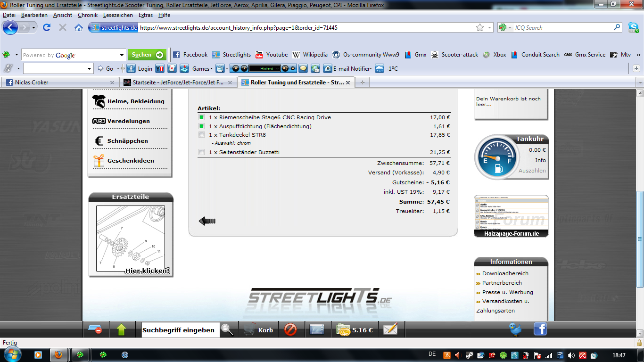This screenshot has height=362, width=644.
Task: Open the Partnerbereich link
Action: [x=502, y=283]
